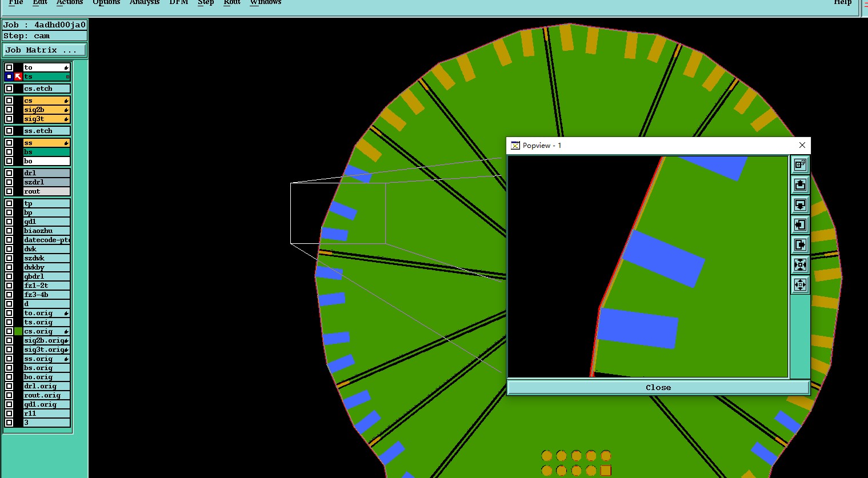Check the r11 layer checkbox
The image size is (868, 478).
point(9,413)
